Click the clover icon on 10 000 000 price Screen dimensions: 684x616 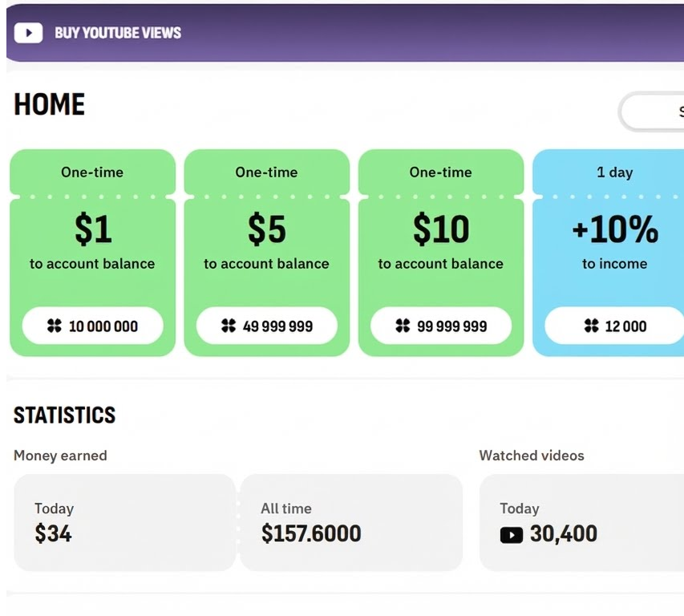[x=55, y=326]
